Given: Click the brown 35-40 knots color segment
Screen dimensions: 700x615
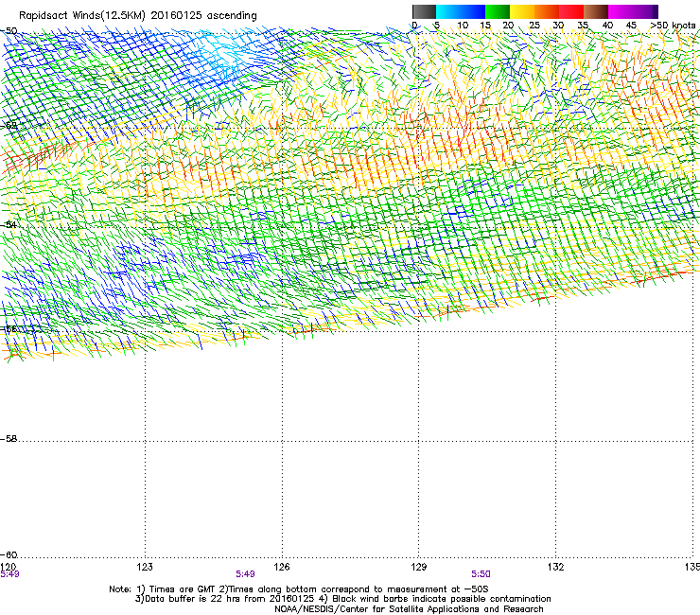Looking at the screenshot, I should point(596,11).
